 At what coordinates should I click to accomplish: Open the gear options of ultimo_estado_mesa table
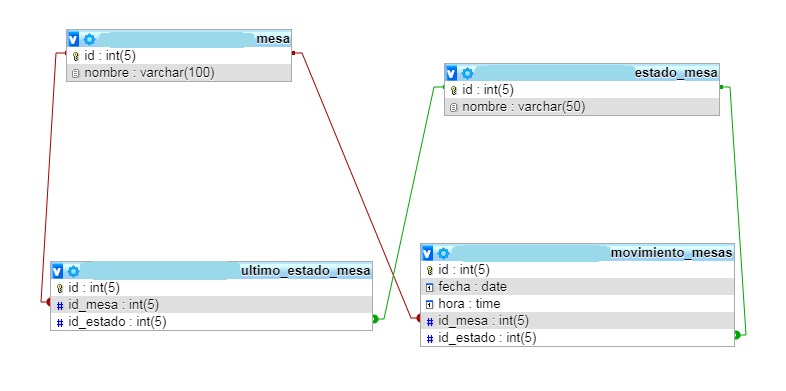coord(74,272)
